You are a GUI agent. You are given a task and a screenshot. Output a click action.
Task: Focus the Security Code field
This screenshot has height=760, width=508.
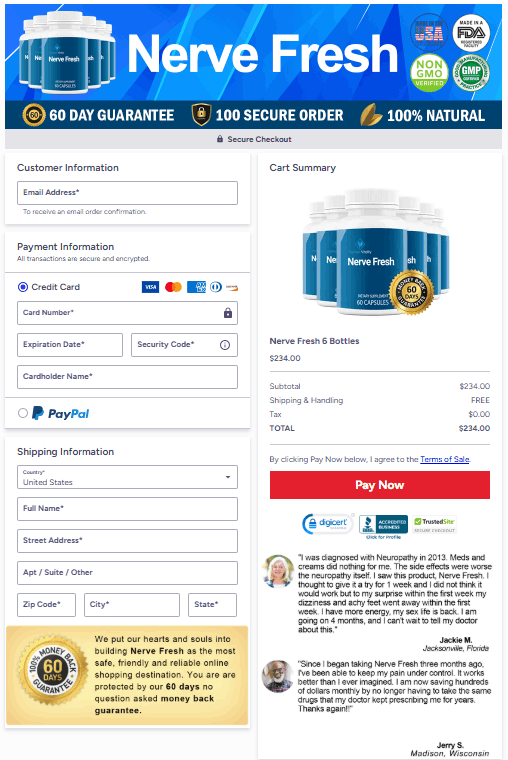click(x=184, y=345)
